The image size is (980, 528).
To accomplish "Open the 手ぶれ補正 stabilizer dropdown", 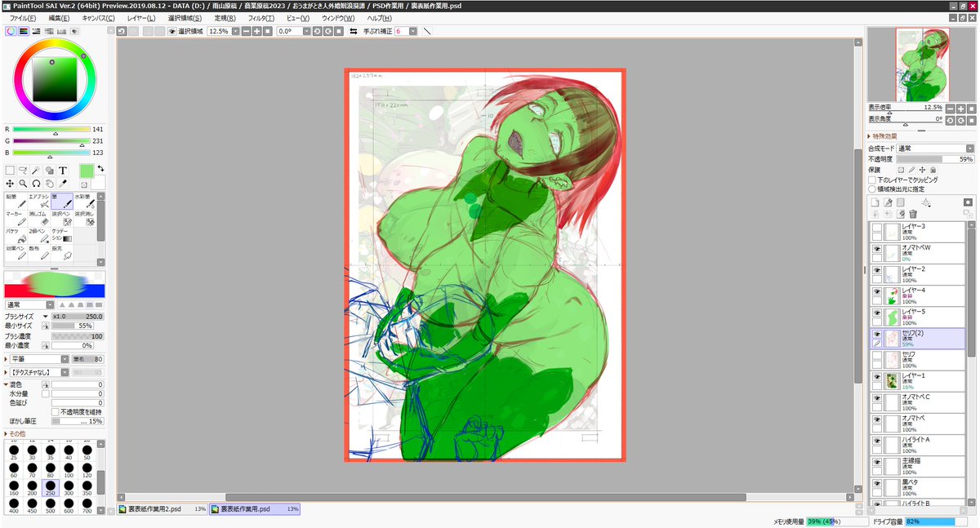I will (x=413, y=31).
